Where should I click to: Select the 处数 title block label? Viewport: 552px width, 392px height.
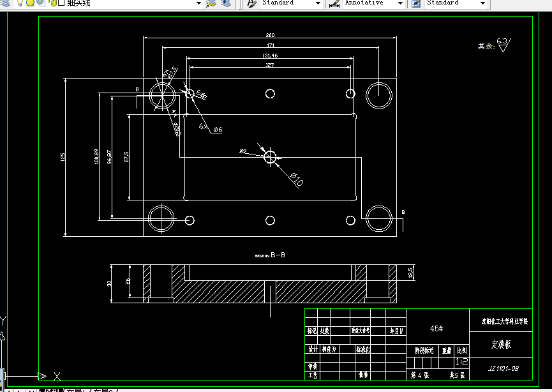point(325,331)
